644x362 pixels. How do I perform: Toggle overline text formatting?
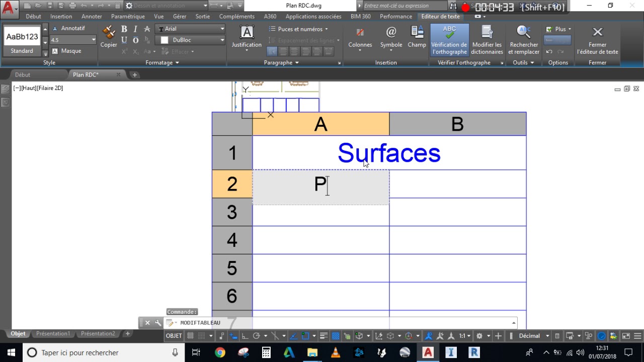coord(135,40)
